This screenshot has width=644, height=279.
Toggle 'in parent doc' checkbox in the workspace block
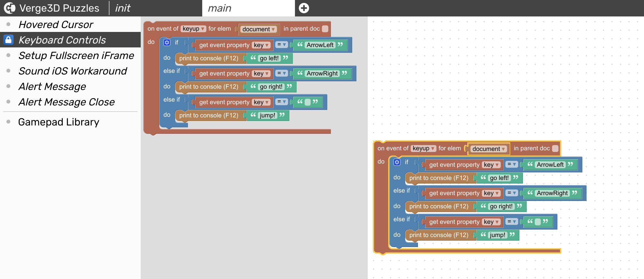(555, 148)
